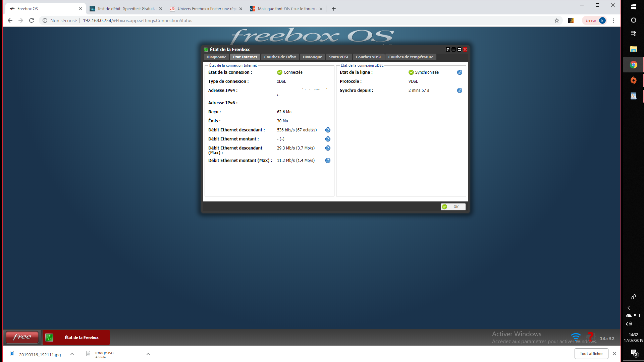
Task: Switch to Stats xDSL tab
Action: coord(339,57)
